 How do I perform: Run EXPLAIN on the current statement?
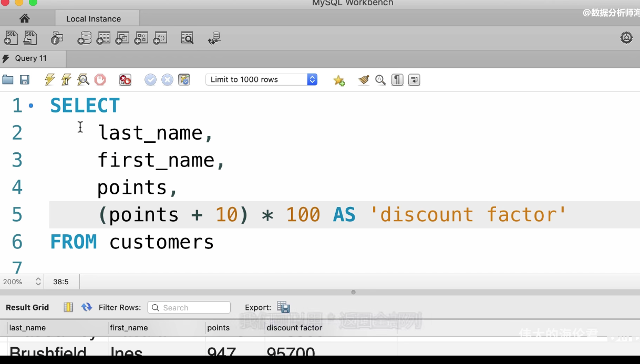[83, 80]
